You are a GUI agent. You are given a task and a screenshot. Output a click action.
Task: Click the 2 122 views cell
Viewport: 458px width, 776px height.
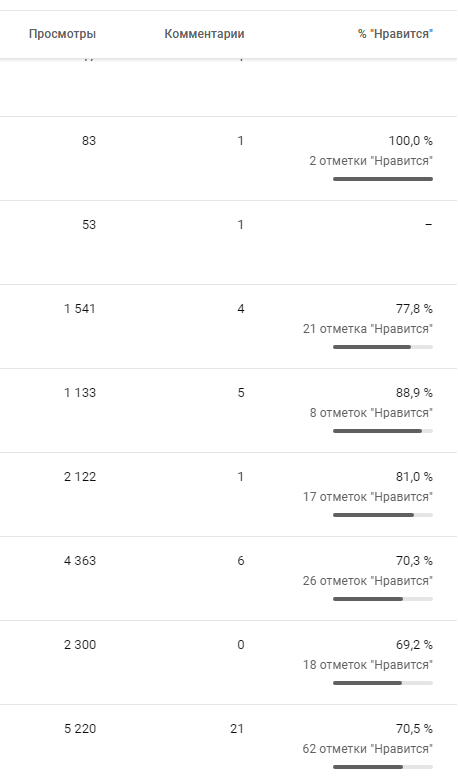[79, 477]
